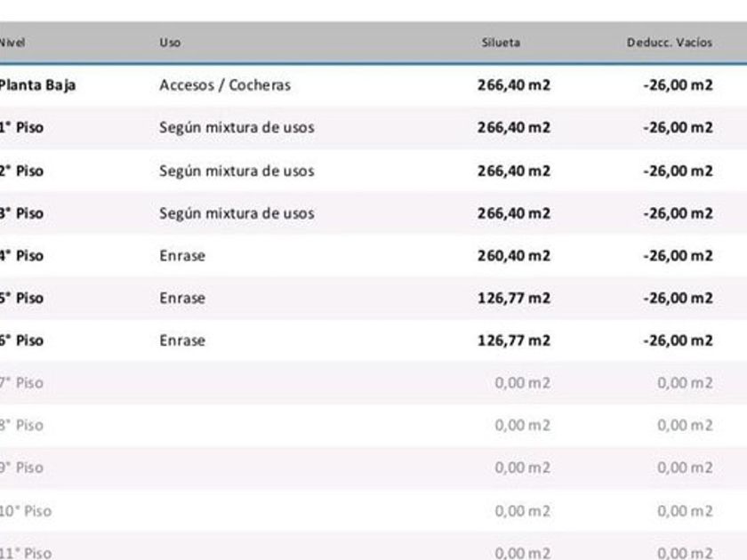Select the 260,40 m2 silueta value
Screen dimensions: 747x560
click(x=514, y=256)
